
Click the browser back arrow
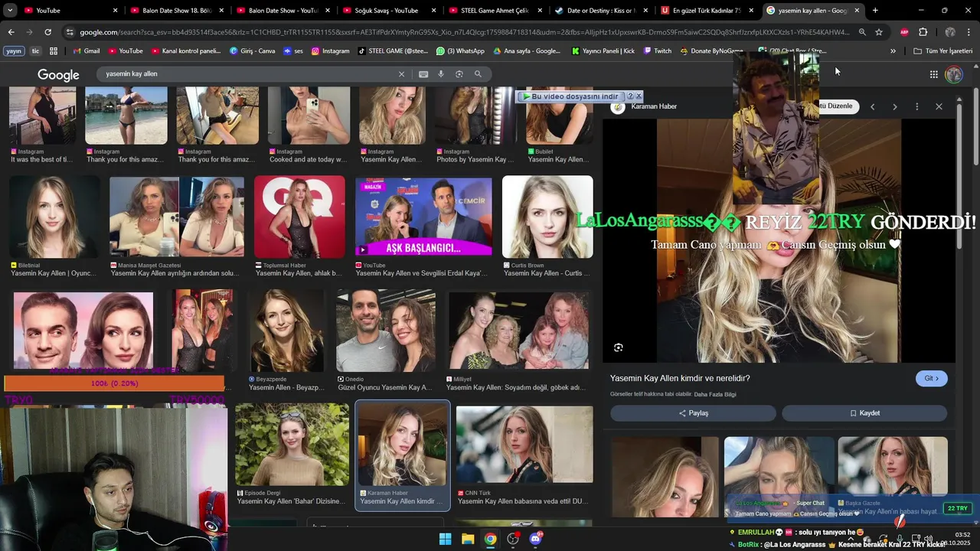click(11, 32)
